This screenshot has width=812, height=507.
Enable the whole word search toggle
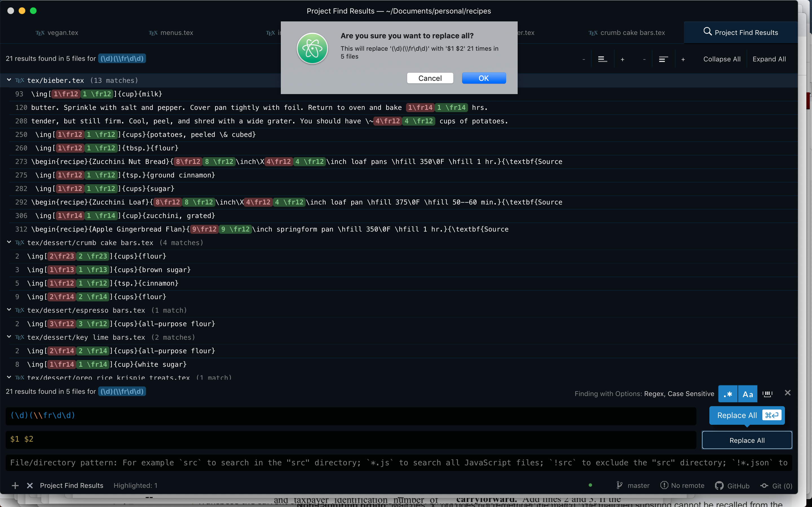point(767,394)
